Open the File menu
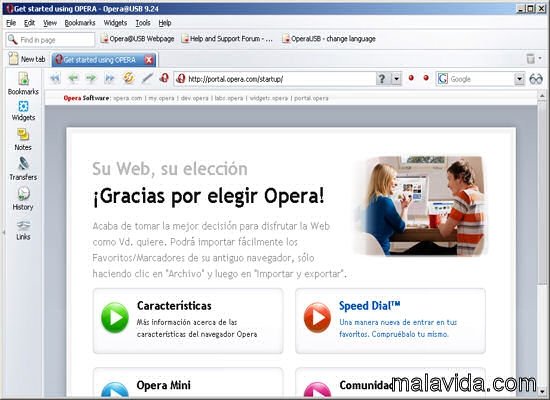 [x=11, y=23]
